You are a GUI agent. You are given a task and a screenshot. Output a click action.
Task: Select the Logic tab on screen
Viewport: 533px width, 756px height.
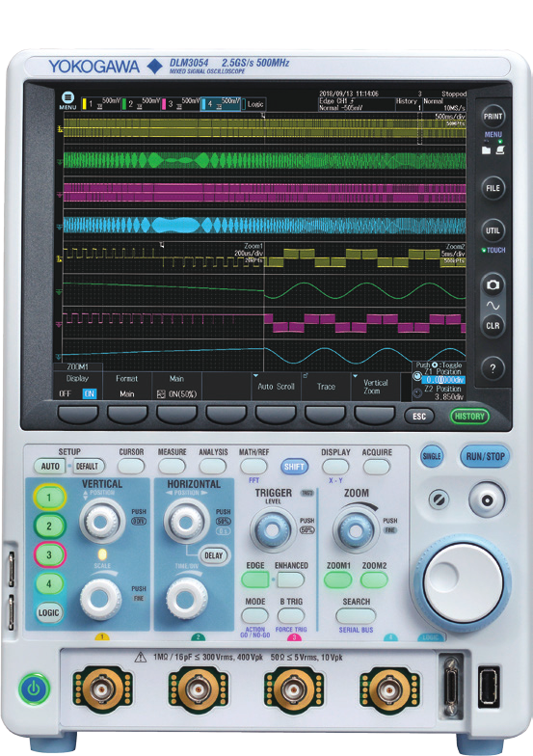tap(254, 104)
